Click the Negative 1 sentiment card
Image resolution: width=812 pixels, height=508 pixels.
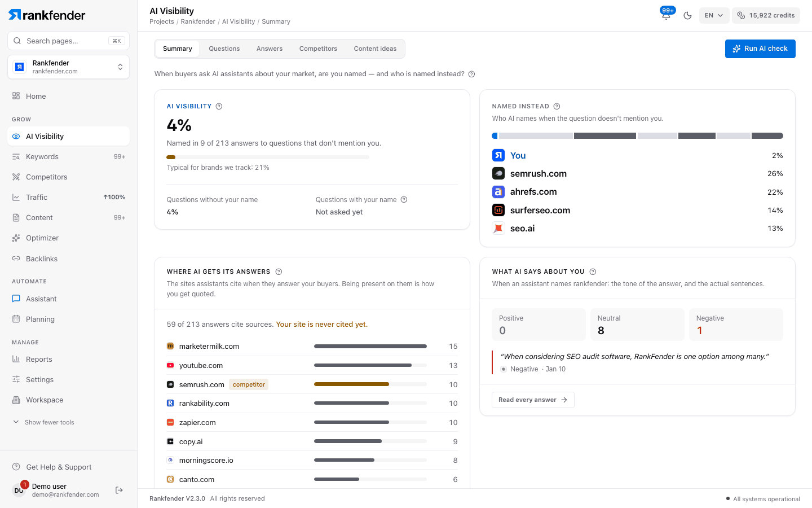click(x=736, y=325)
